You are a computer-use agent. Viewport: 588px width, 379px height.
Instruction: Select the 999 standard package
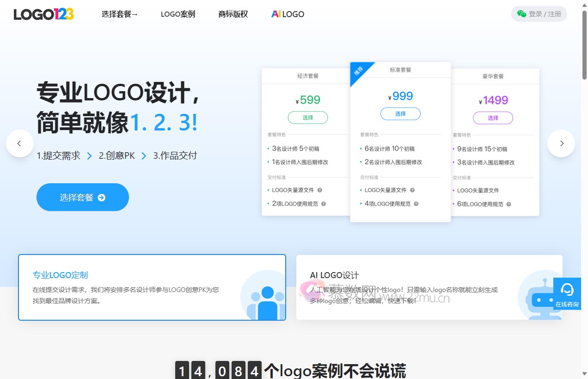coord(400,114)
